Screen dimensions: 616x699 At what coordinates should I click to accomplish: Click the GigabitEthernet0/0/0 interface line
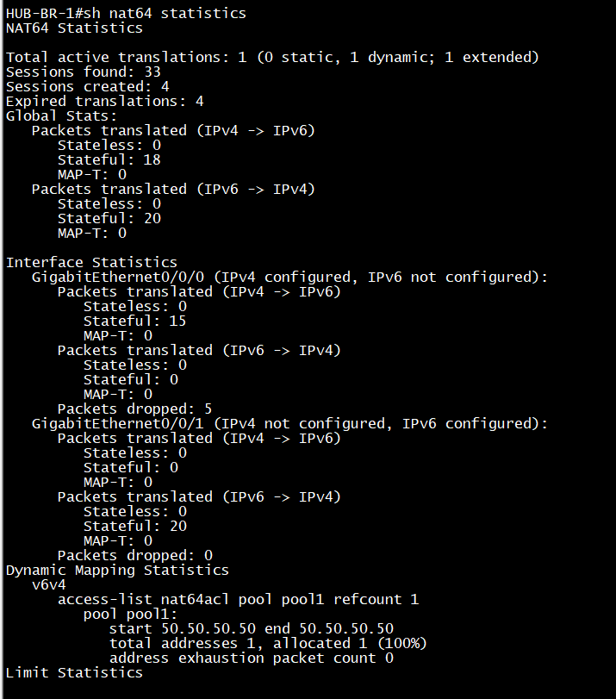pyautogui.click(x=289, y=278)
